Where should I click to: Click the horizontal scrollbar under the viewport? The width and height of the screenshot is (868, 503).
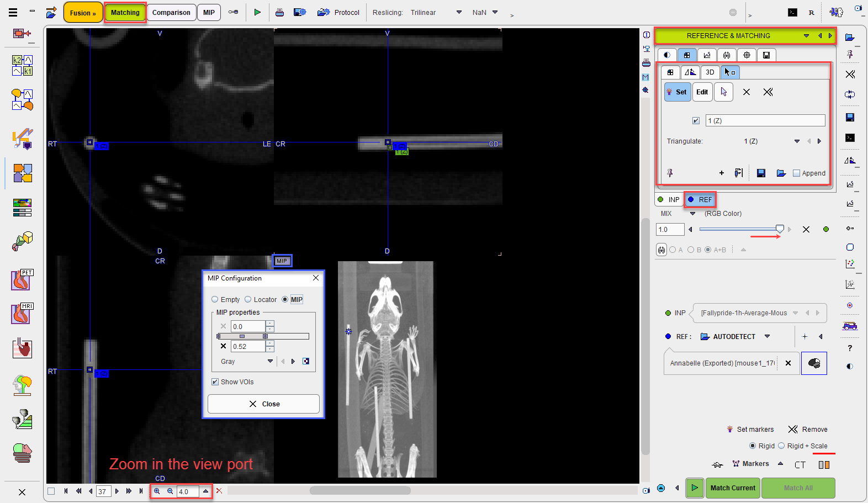[x=360, y=490]
